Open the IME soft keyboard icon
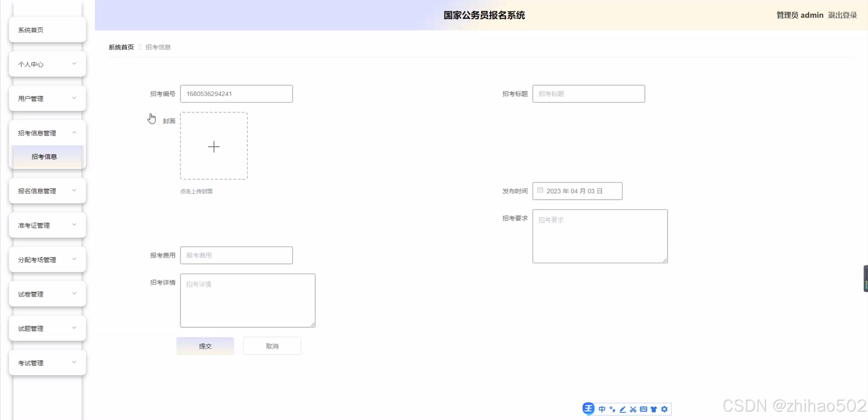This screenshot has height=420, width=868. (643, 409)
